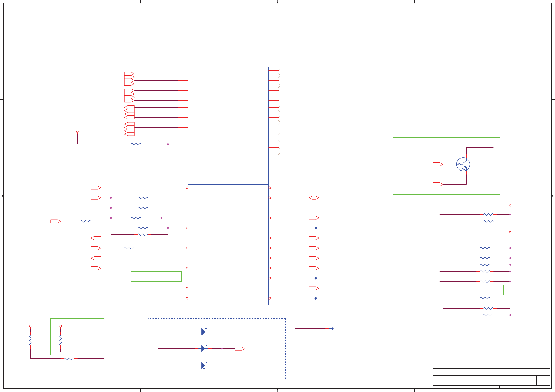Image resolution: width=555 pixels, height=392 pixels.
Task: Click the ground symbol at bottom right
Action: pyautogui.click(x=510, y=327)
